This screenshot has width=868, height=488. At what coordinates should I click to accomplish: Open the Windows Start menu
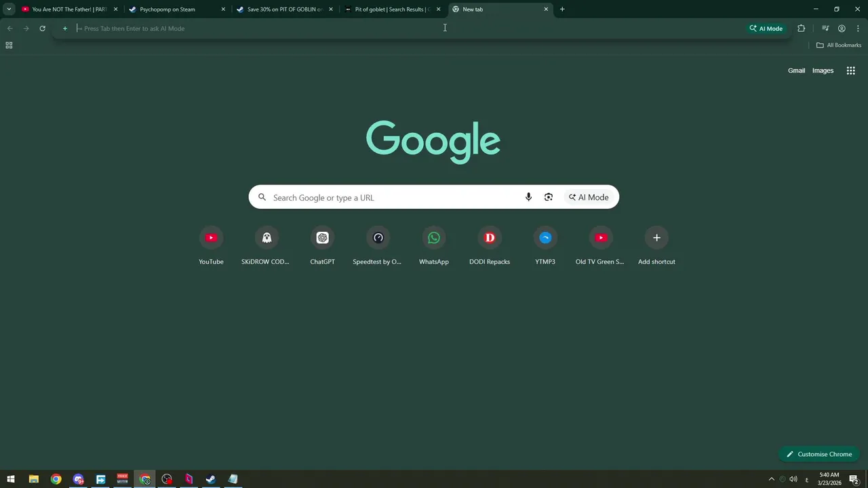(11, 479)
